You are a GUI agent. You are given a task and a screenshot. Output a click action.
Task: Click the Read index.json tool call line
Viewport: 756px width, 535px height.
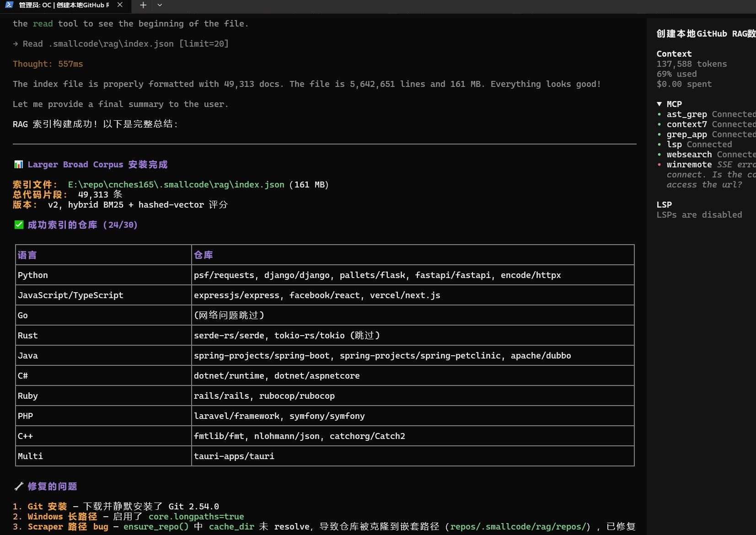[121, 44]
